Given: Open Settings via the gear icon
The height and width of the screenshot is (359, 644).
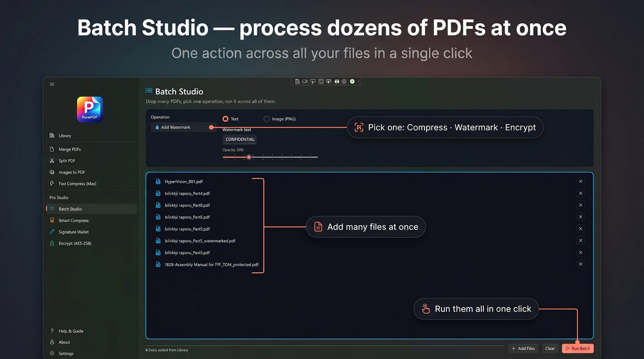Looking at the screenshot, I should point(52,353).
